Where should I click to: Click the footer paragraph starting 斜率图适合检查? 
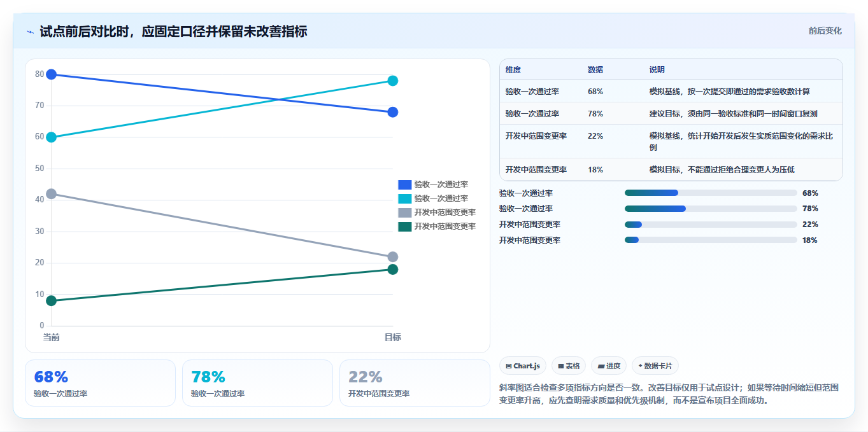pos(669,394)
